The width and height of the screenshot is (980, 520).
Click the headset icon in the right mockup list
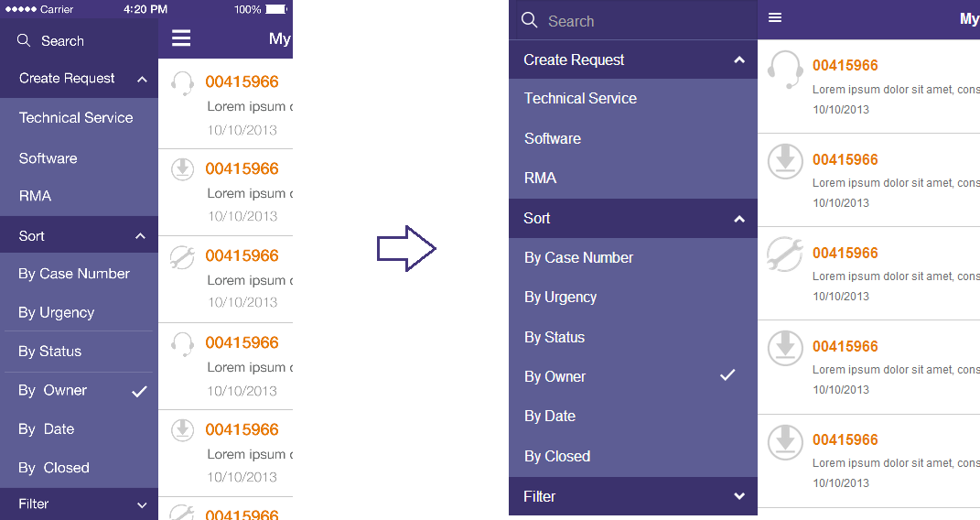pyautogui.click(x=786, y=70)
